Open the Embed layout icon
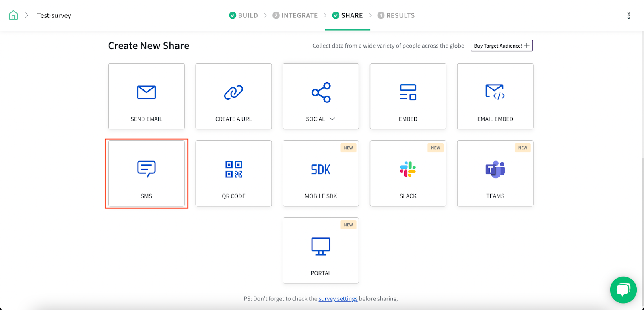The image size is (644, 310). 408,92
